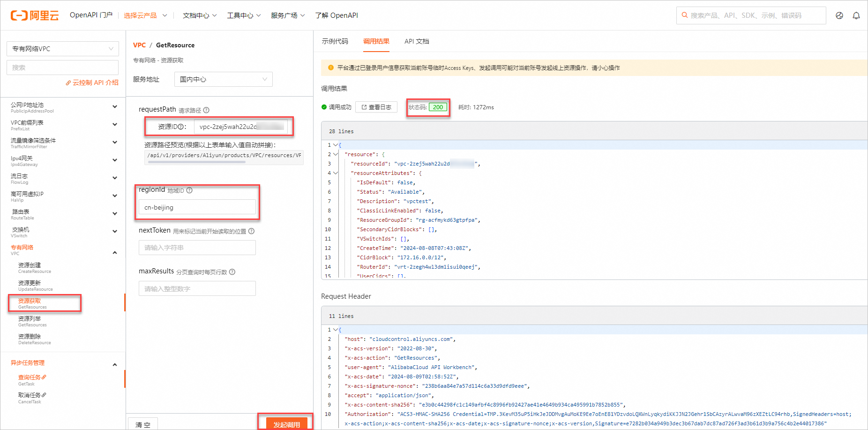Click the orange warning icon in banner
The image size is (868, 430).
[331, 68]
